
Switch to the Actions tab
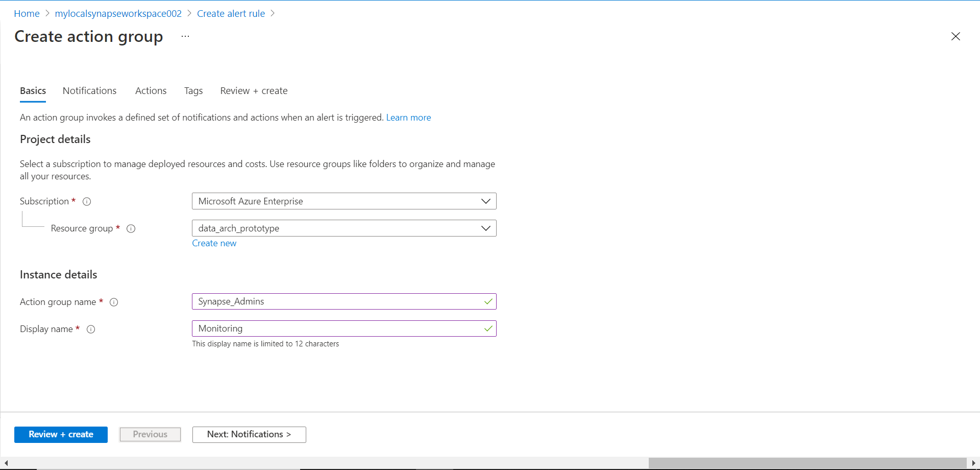point(151,90)
